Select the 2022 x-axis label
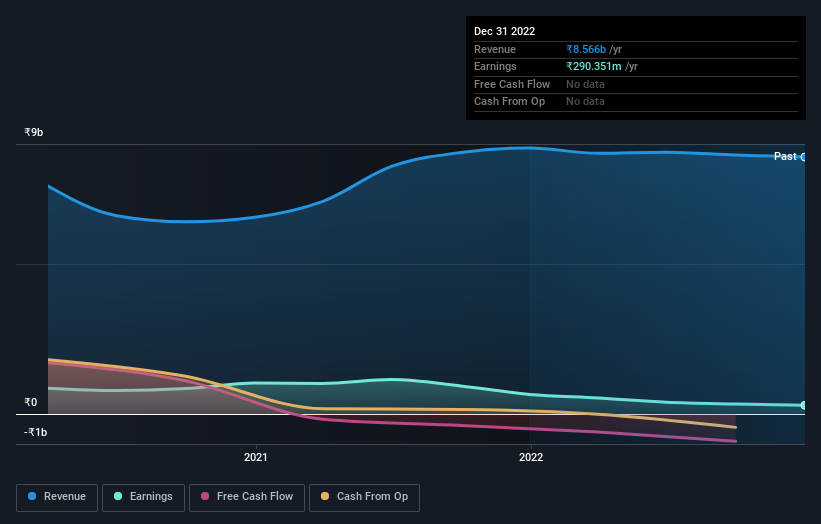 [531, 457]
